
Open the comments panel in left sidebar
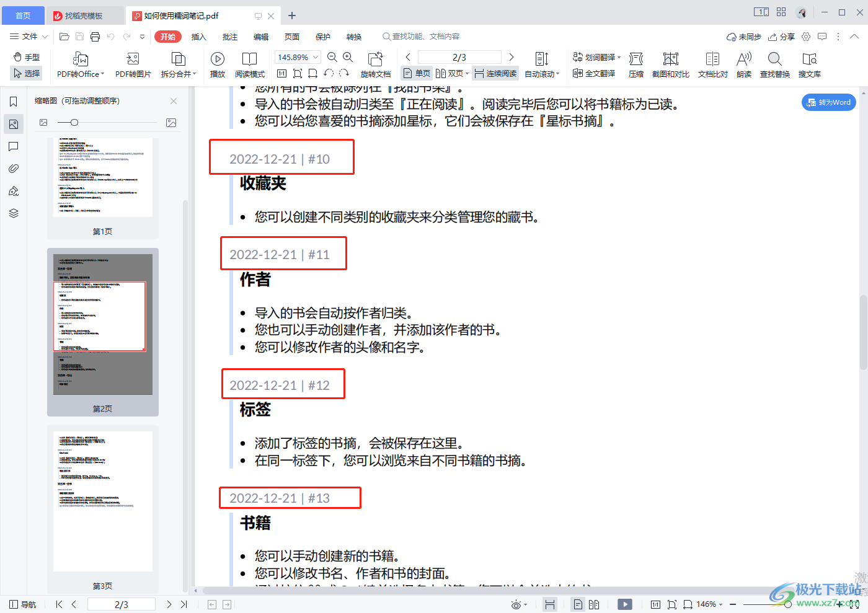(x=14, y=146)
